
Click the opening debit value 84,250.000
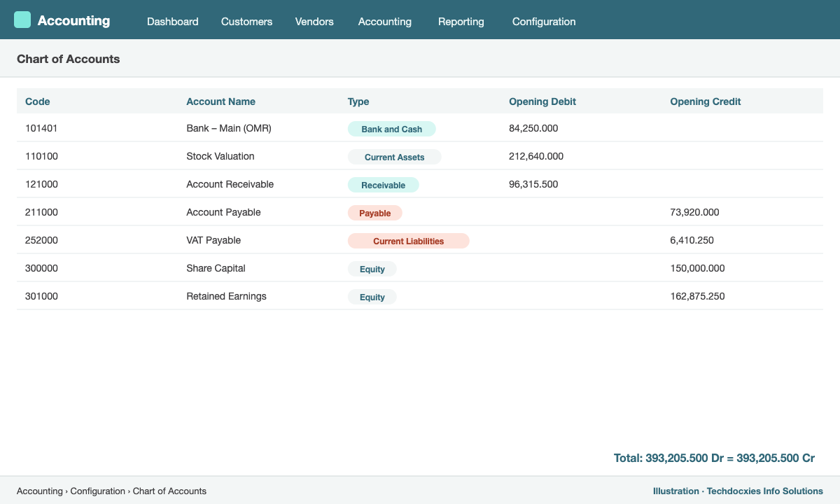(x=533, y=128)
